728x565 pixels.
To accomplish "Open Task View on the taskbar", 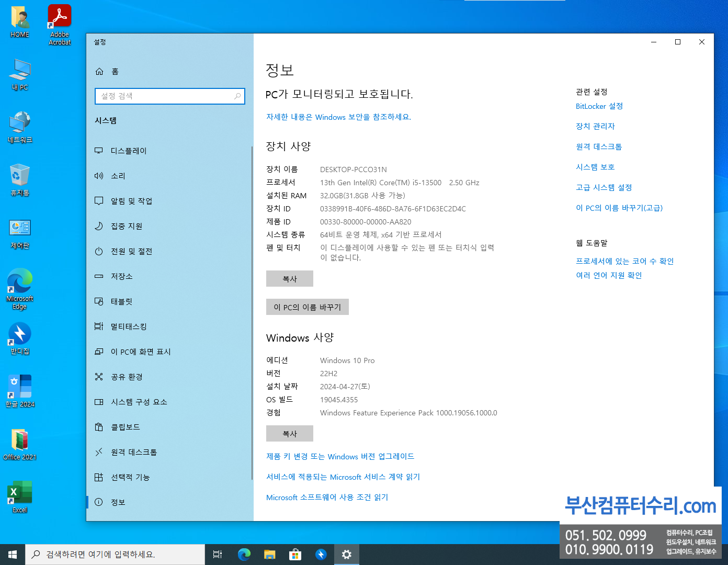I will pyautogui.click(x=218, y=555).
